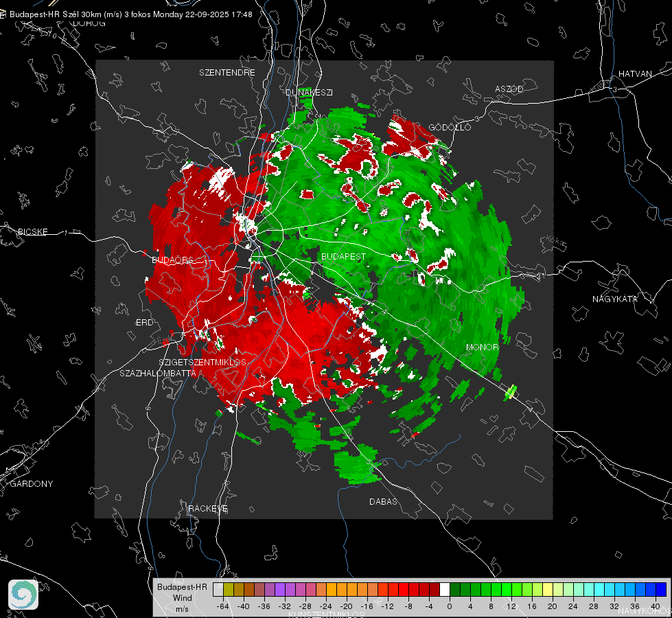Screen dimensions: 672x618
Task: Click the yellow-green echo patch southeast of MONOR
Action: (x=511, y=392)
